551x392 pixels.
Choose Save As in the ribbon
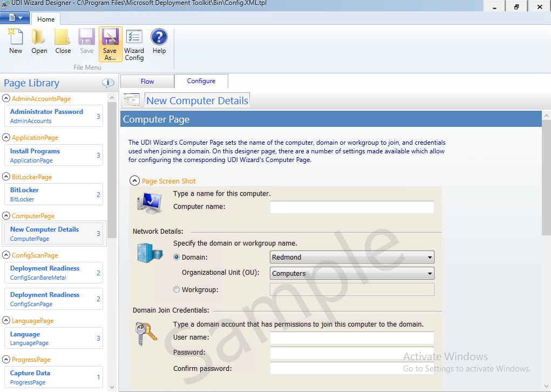[x=110, y=44]
